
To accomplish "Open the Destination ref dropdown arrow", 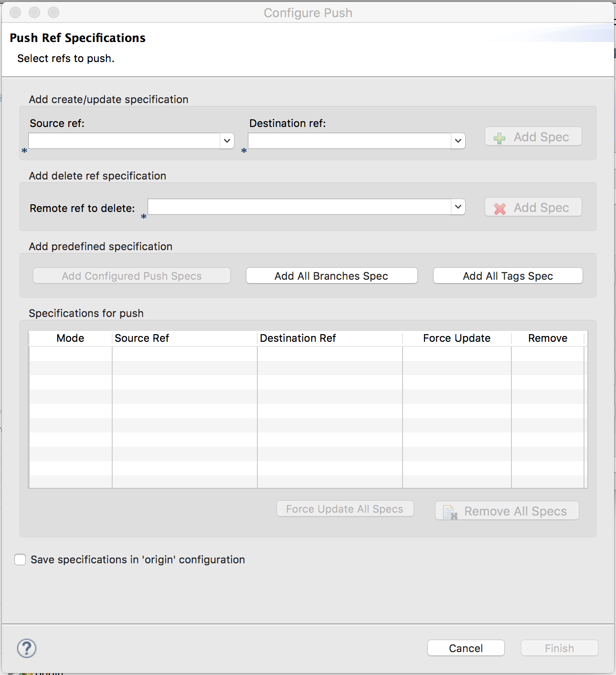I will point(458,141).
